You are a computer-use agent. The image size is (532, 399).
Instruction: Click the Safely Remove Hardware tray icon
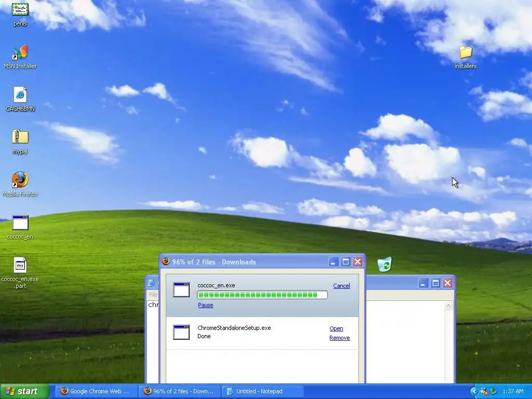pyautogui.click(x=494, y=391)
